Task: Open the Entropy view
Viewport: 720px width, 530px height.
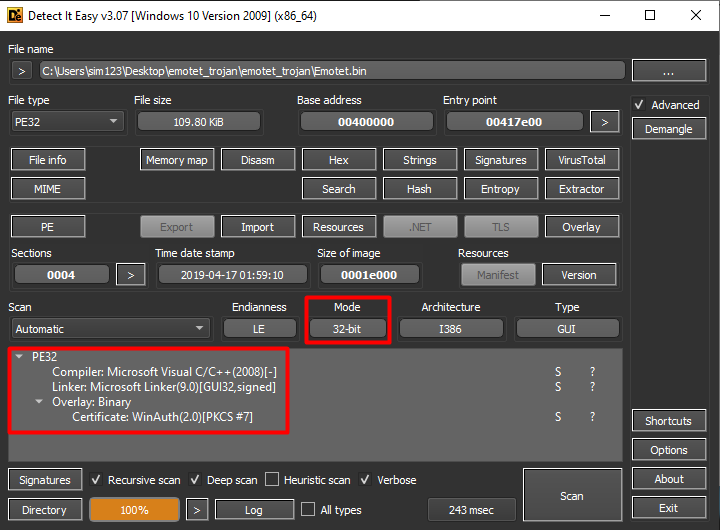Action: click(500, 189)
